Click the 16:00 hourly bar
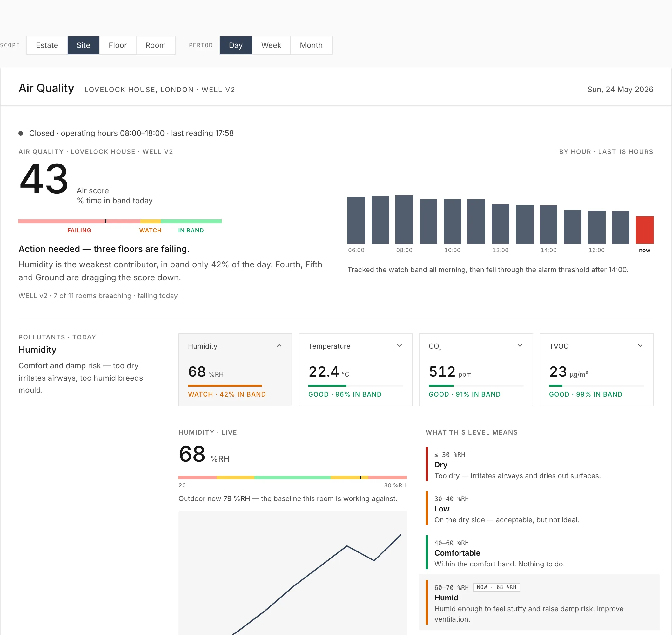This screenshot has width=672, height=635. (596, 227)
